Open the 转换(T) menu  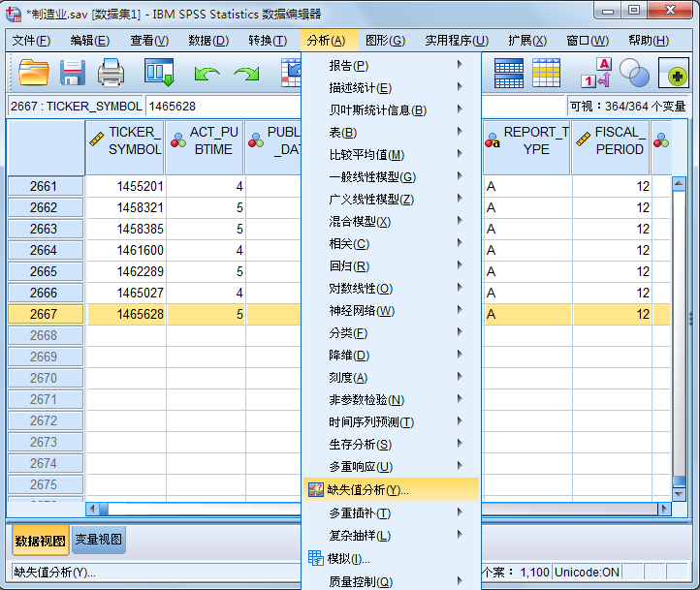point(268,41)
